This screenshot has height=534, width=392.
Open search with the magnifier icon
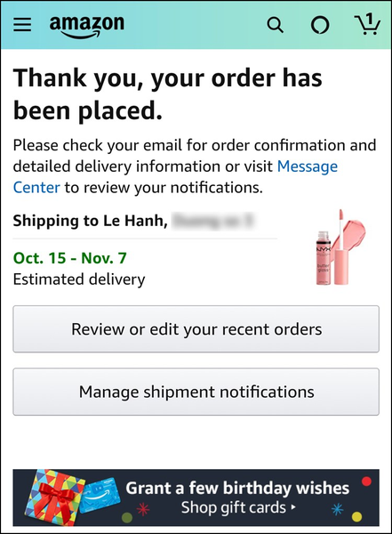click(x=275, y=25)
